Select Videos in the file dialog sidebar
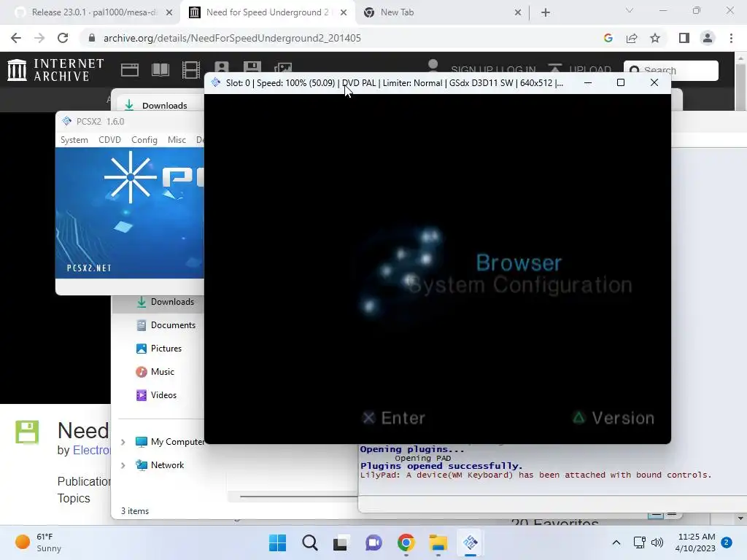The image size is (747, 560). pyautogui.click(x=156, y=395)
